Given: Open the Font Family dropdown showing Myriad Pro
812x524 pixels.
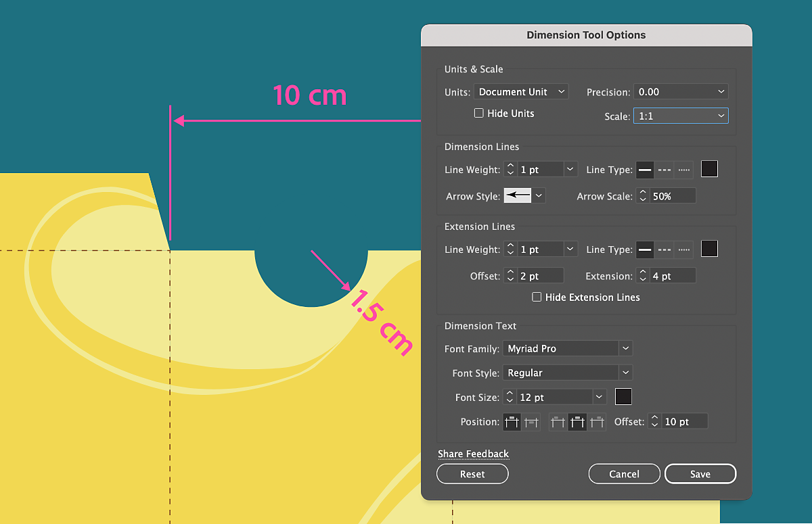Looking at the screenshot, I should coord(568,348).
